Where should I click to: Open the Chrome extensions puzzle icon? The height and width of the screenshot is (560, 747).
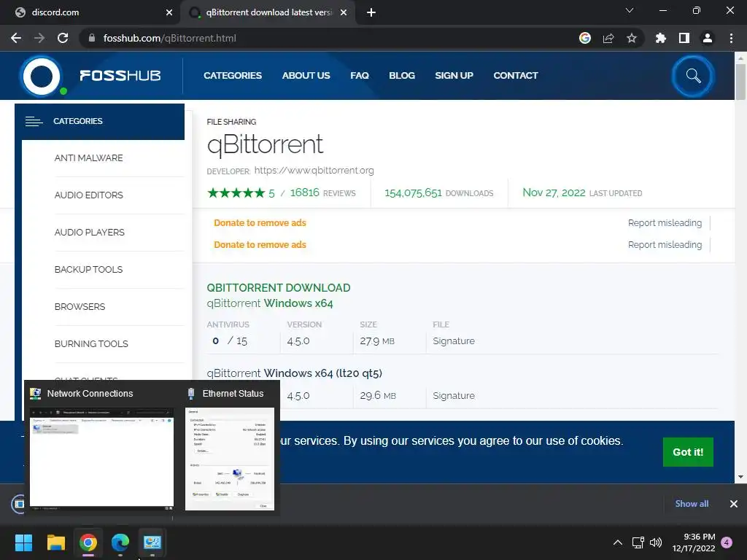[660, 38]
